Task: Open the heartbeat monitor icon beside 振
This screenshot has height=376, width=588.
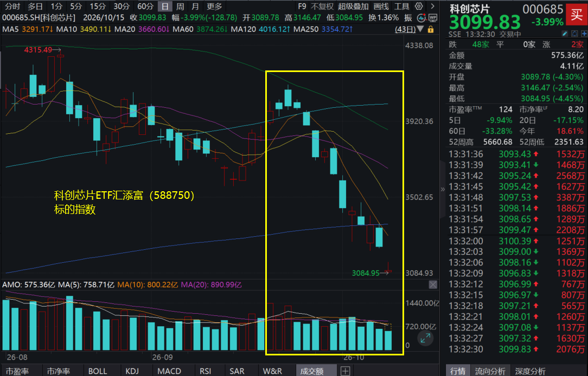Action: click(421, 18)
